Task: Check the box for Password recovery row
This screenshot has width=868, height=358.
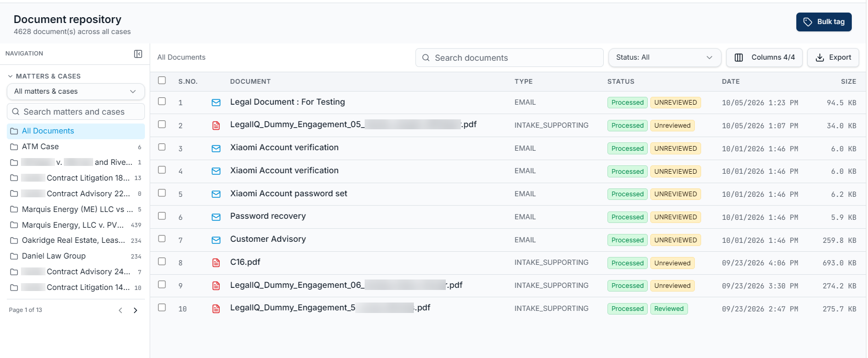Action: 162,216
